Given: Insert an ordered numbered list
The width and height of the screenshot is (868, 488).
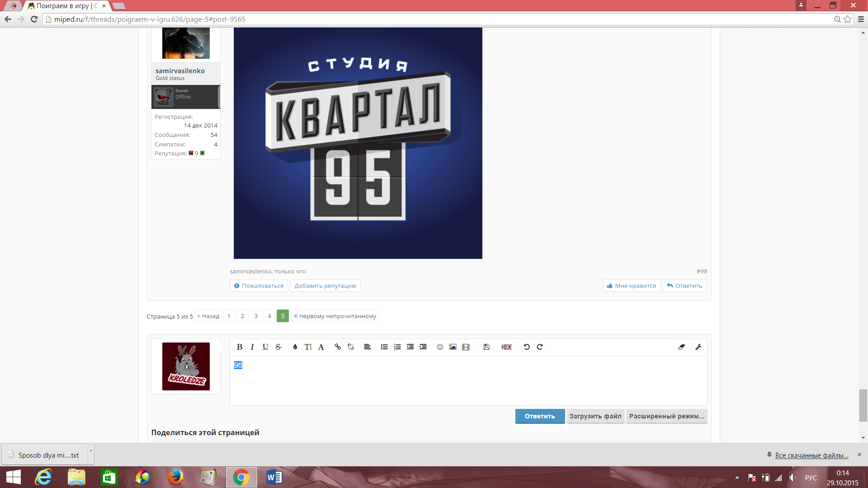Looking at the screenshot, I should coord(397,347).
